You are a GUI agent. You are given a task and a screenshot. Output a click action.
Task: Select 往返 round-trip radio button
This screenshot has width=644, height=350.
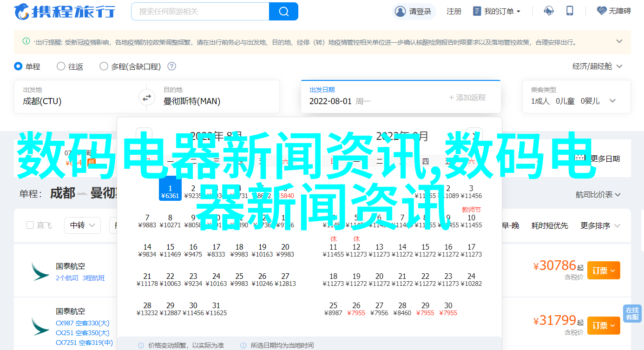pos(61,66)
